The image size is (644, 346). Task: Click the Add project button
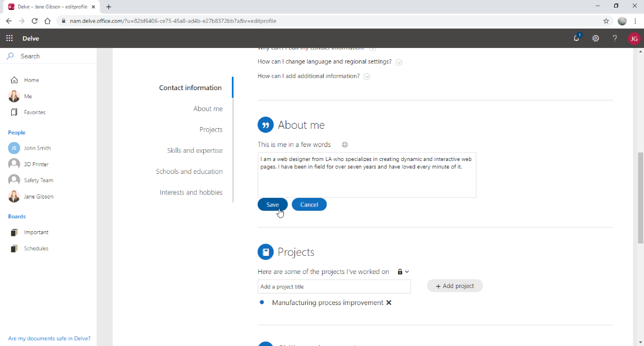pyautogui.click(x=455, y=286)
